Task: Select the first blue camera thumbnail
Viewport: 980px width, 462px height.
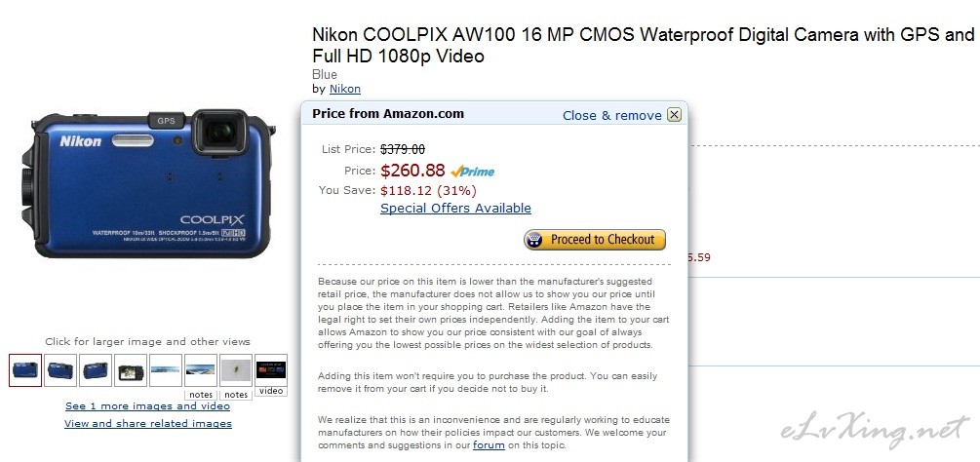Action: point(25,370)
